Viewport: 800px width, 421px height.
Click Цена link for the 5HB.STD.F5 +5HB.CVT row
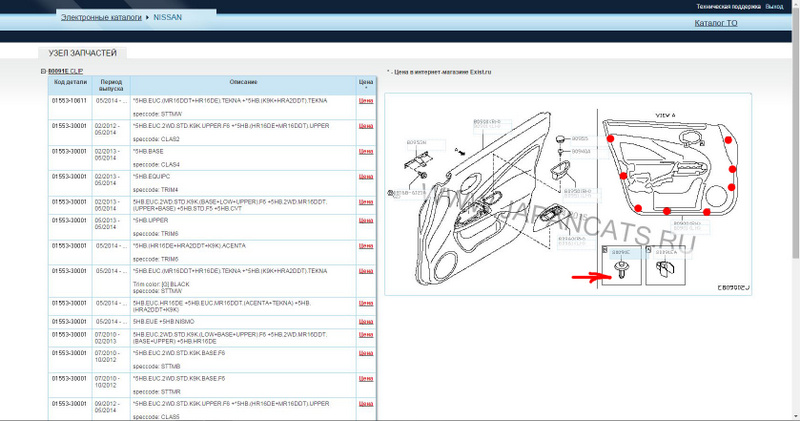[x=366, y=202]
